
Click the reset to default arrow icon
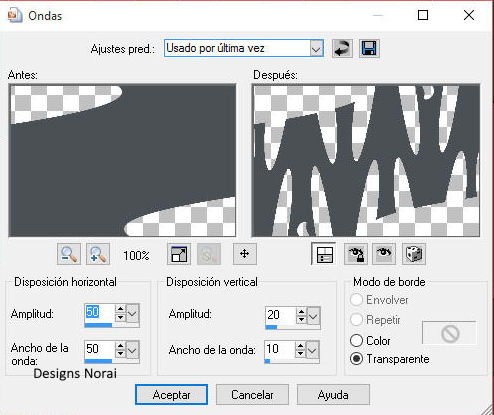342,49
